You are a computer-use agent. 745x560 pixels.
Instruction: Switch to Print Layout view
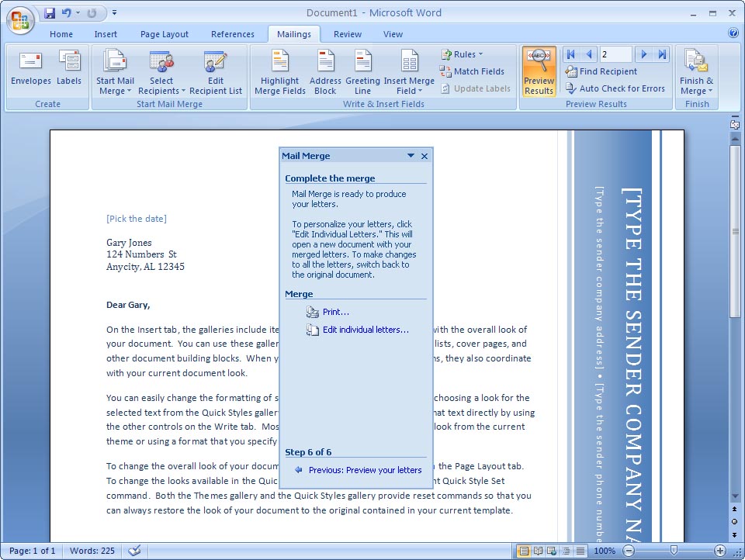pos(524,551)
